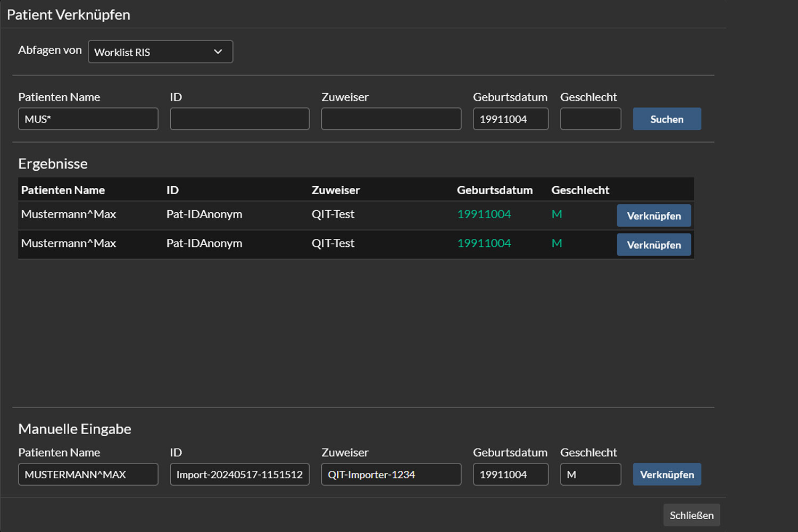Select the first Mustermann^Max result row
Image resolution: width=798 pixels, height=532 pixels.
[69, 214]
